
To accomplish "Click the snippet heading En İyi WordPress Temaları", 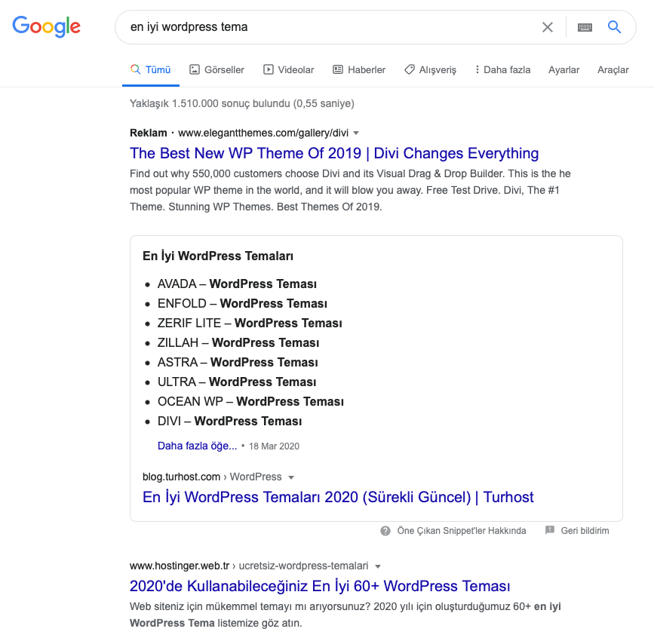I will (218, 256).
